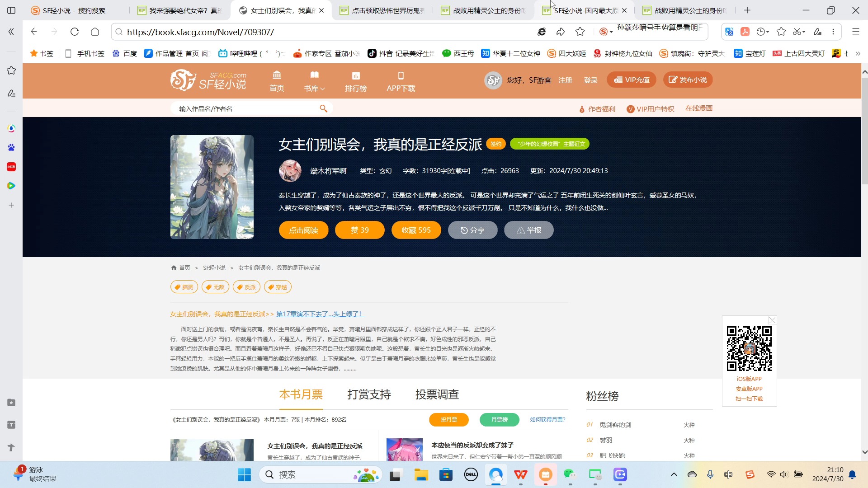The width and height of the screenshot is (868, 488).
Task: Click the 点击阅读 button
Action: 303,230
